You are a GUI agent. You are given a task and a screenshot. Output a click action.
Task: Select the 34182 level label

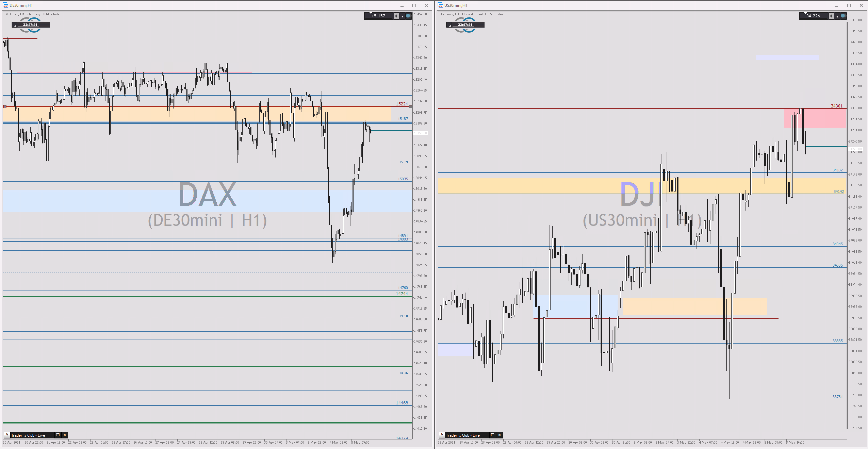click(x=837, y=170)
